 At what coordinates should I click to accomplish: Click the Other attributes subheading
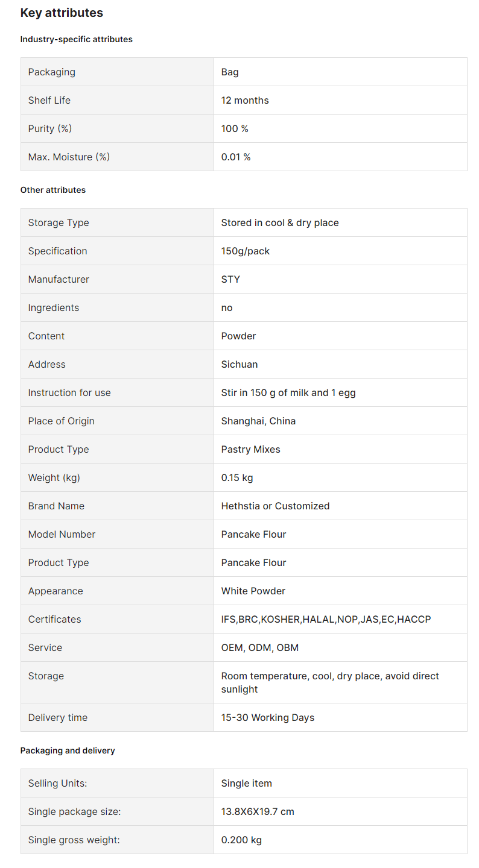53,190
